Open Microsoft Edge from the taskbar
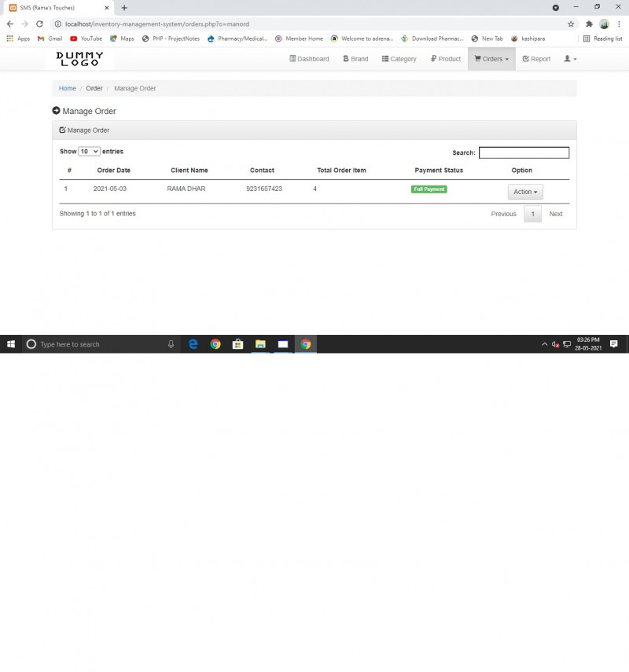The image size is (629, 672). [193, 344]
